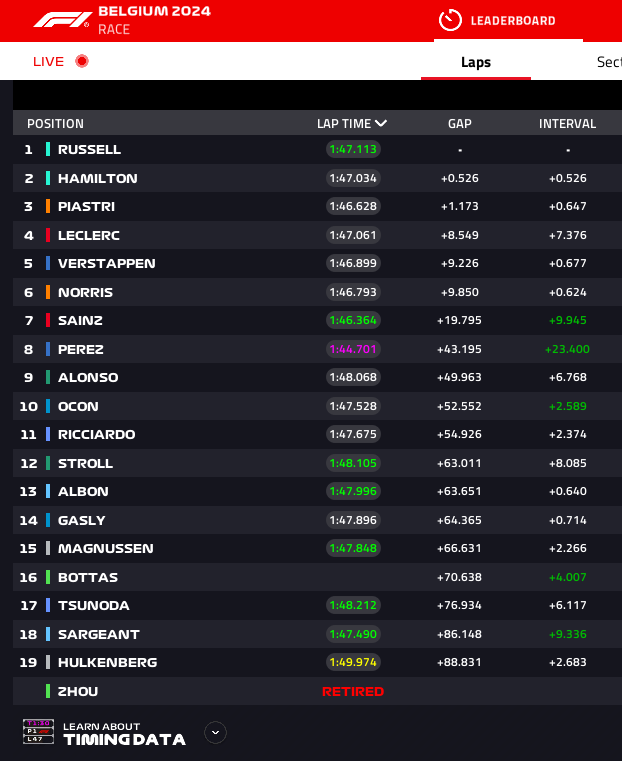This screenshot has height=761, width=622.
Task: Click Russell's teal team color bar
Action: tap(48, 149)
